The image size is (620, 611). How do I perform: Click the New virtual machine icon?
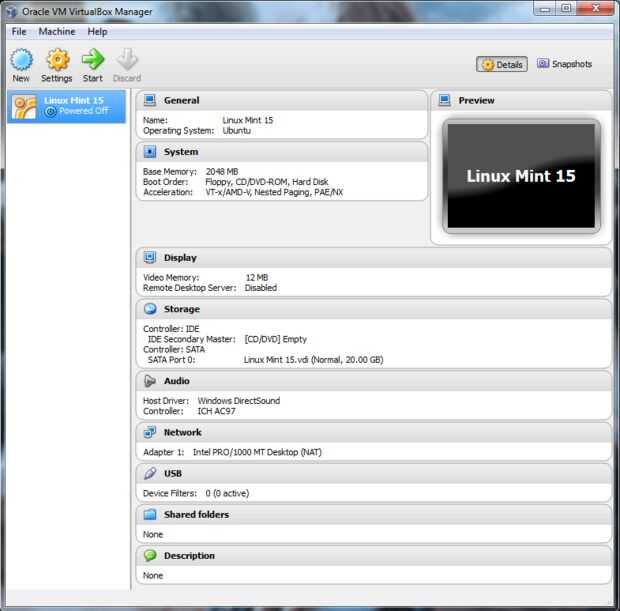(x=21, y=60)
